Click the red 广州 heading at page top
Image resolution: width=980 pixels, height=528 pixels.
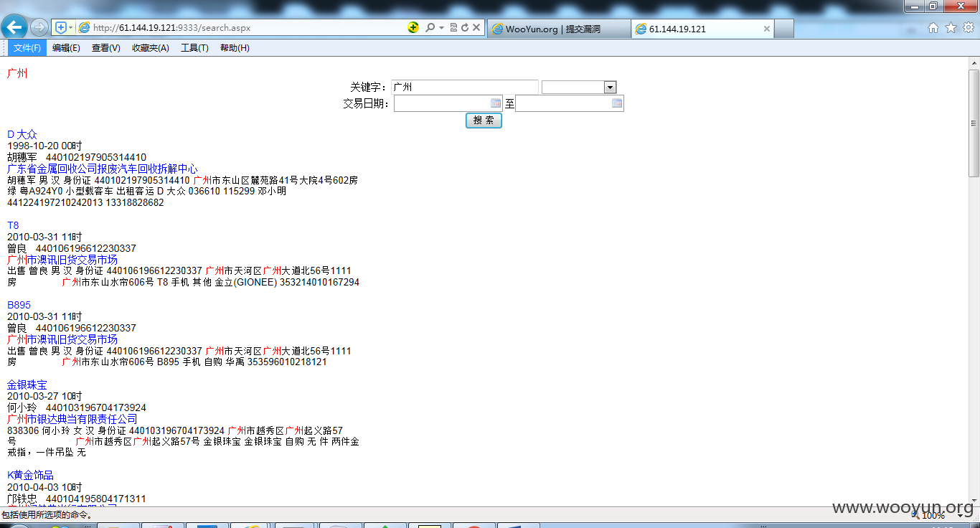click(17, 73)
